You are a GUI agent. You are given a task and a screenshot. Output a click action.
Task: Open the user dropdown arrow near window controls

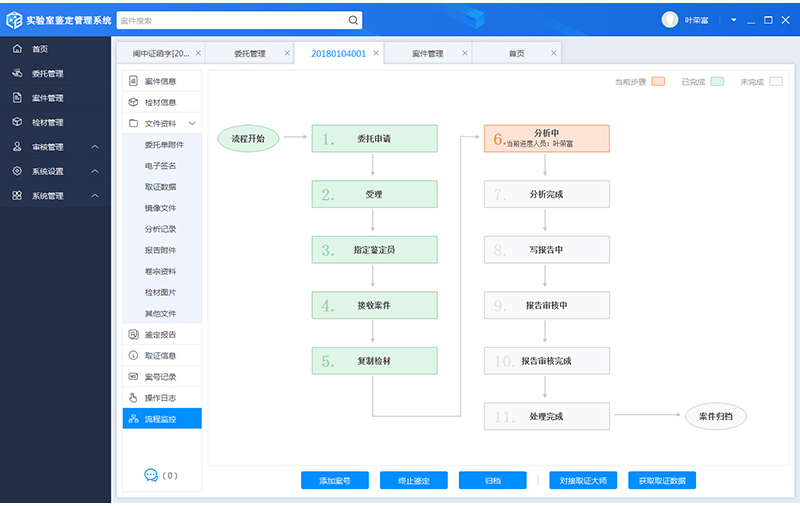point(733,20)
